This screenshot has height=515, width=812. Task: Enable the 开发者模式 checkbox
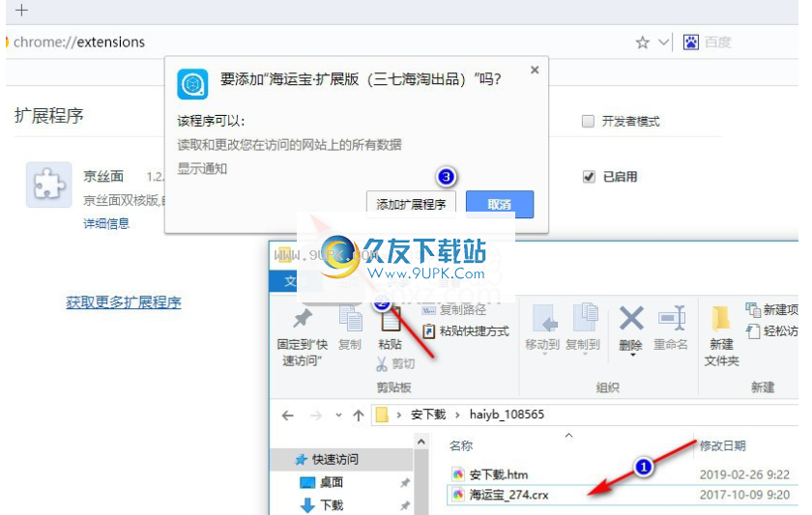(x=588, y=121)
